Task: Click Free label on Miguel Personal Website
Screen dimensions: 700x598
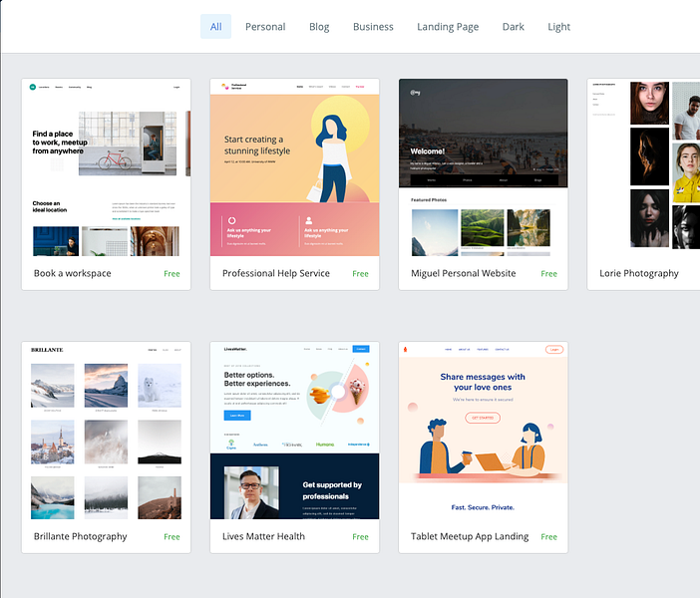Action: [548, 273]
